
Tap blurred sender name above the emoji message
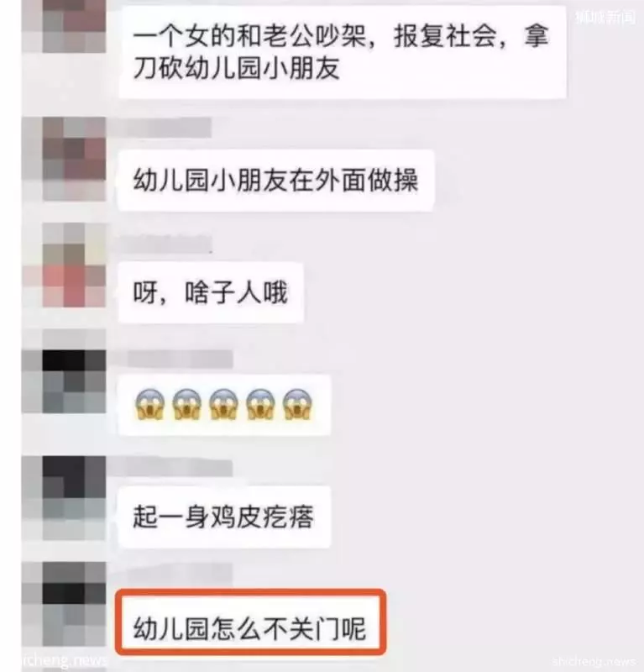coord(180,360)
